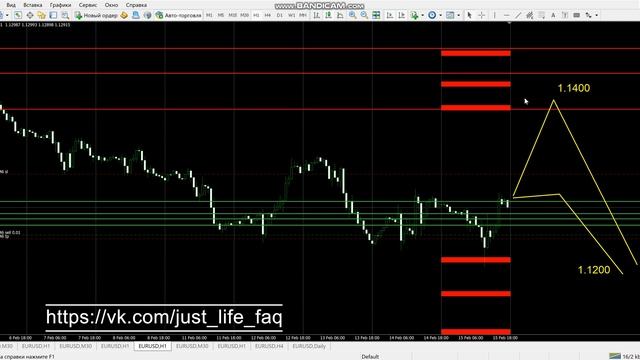
Task: Select the H4 timeframe button
Action: tap(268, 15)
